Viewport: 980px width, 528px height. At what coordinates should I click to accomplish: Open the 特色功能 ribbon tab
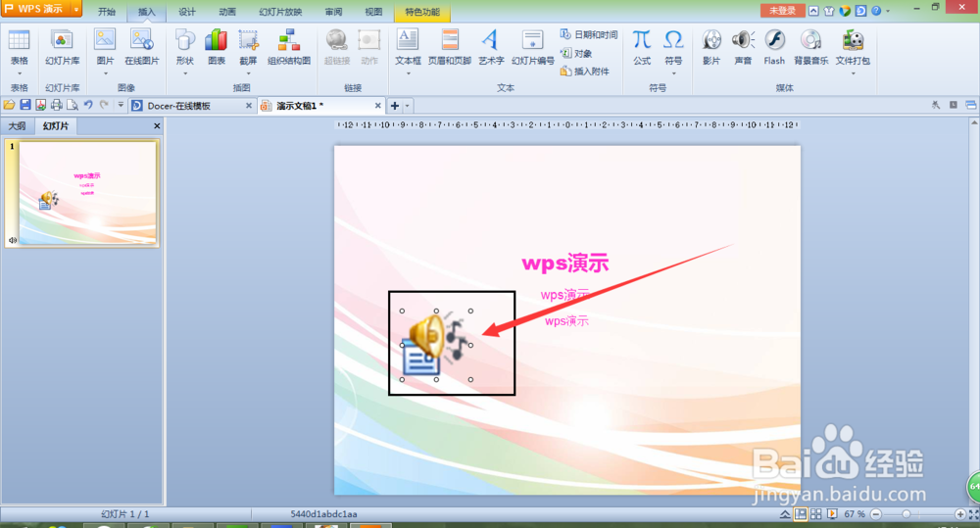pos(422,11)
